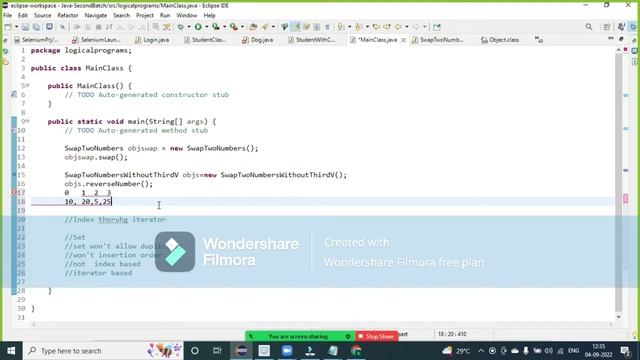The image size is (640, 360).
Task: Click the Next Annotation icon
Action: click(340, 27)
